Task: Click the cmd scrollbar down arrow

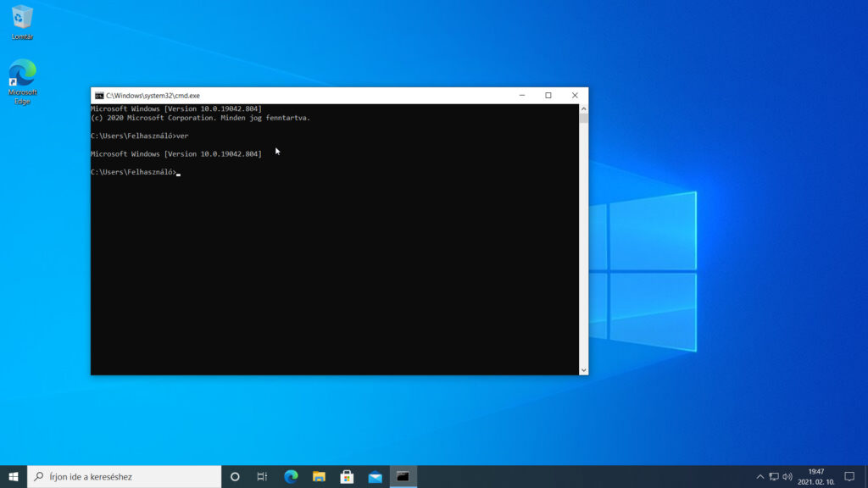Action: (583, 370)
